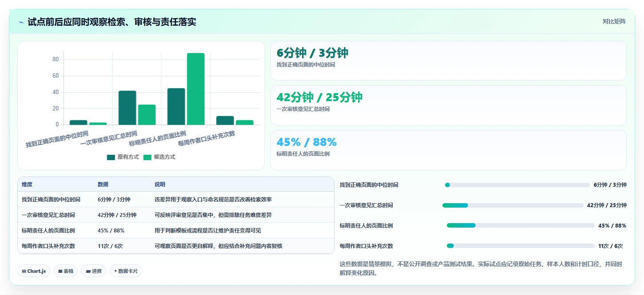Click the progress value 6分钟 / 3分钟
The width and height of the screenshot is (644, 295).
pos(610,185)
